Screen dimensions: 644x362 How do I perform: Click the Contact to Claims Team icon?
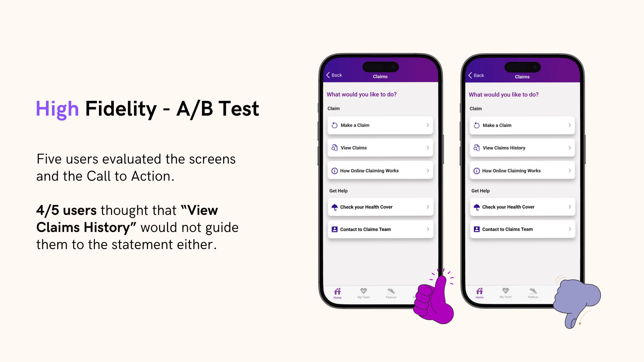pos(335,229)
